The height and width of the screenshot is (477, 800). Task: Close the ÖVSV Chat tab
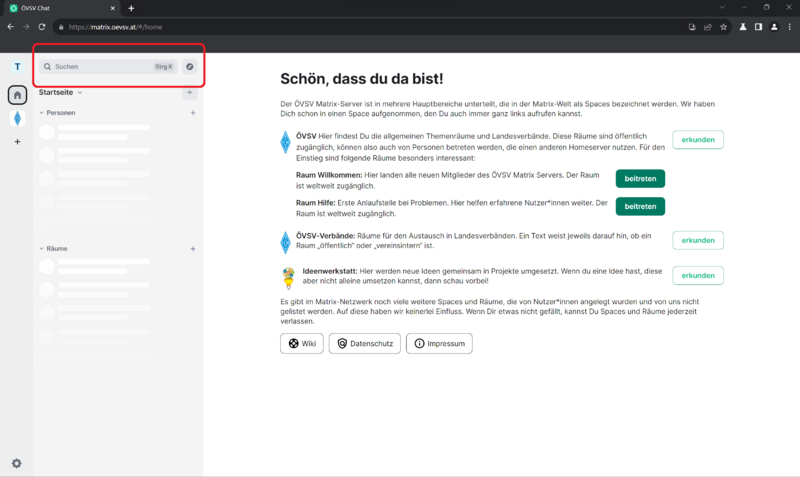pyautogui.click(x=113, y=9)
